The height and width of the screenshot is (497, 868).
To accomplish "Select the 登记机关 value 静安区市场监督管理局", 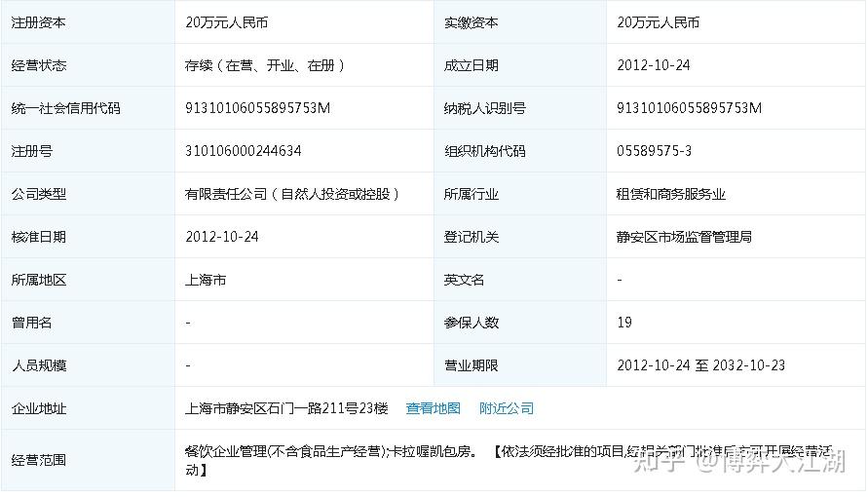I will click(684, 237).
